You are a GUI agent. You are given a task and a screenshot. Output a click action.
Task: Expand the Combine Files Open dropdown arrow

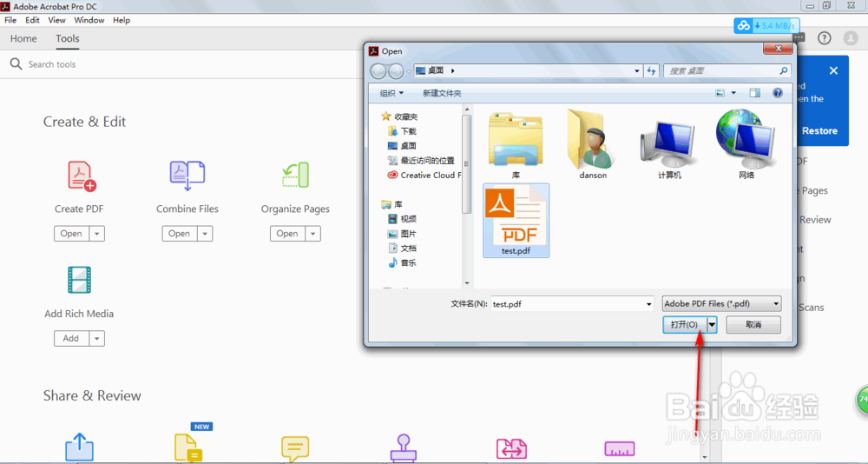click(205, 234)
